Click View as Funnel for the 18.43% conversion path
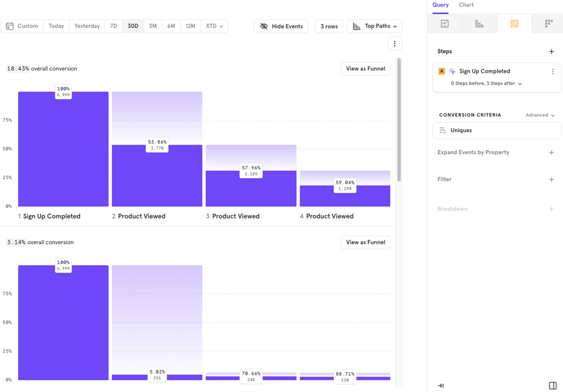 coord(366,69)
